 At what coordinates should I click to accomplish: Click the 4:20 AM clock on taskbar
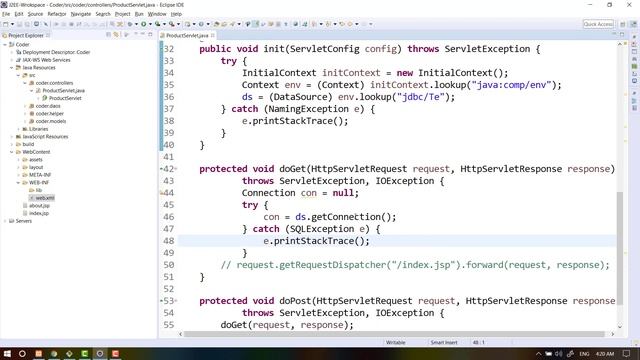(x=605, y=353)
